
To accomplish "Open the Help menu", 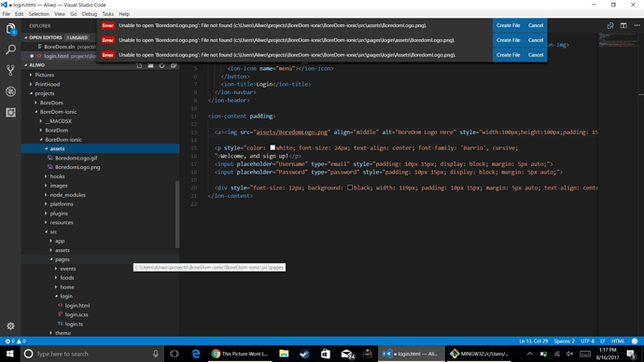I will pos(124,14).
